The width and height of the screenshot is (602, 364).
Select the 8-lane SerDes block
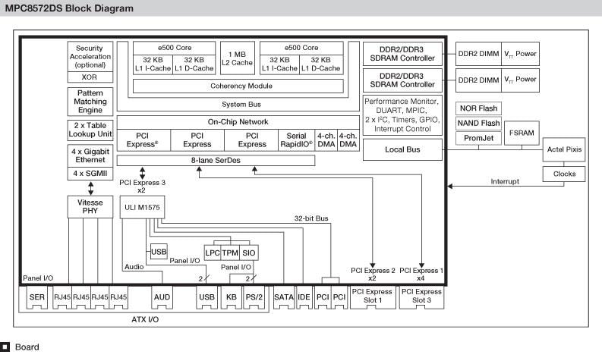coord(238,161)
